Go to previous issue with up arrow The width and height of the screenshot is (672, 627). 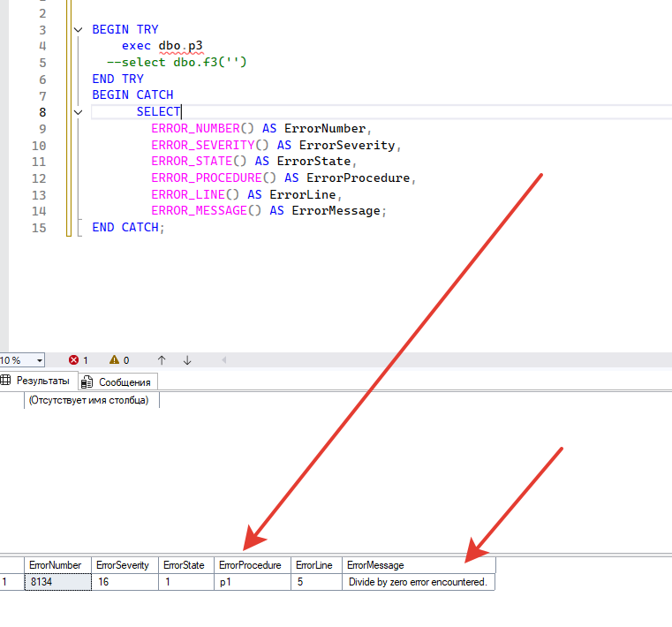click(162, 360)
